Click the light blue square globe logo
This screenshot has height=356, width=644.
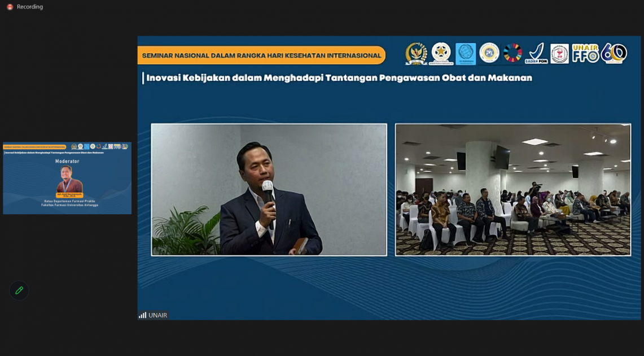click(x=466, y=54)
